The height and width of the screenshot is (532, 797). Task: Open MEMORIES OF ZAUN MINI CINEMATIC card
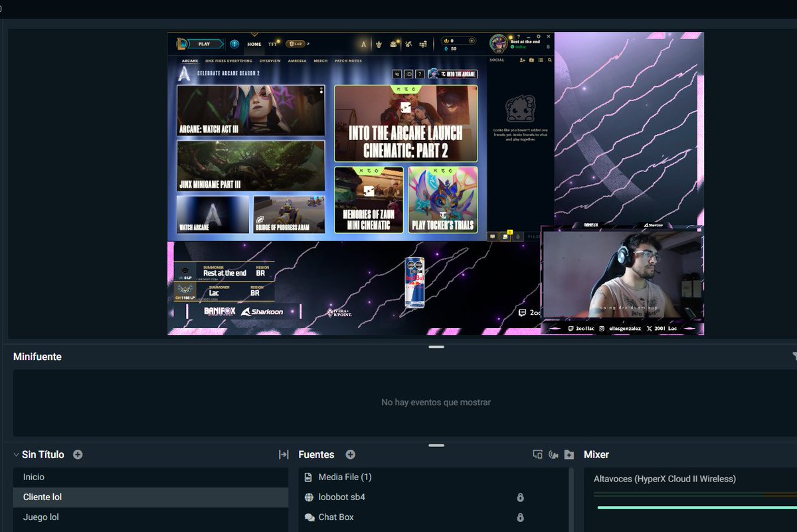coord(369,199)
